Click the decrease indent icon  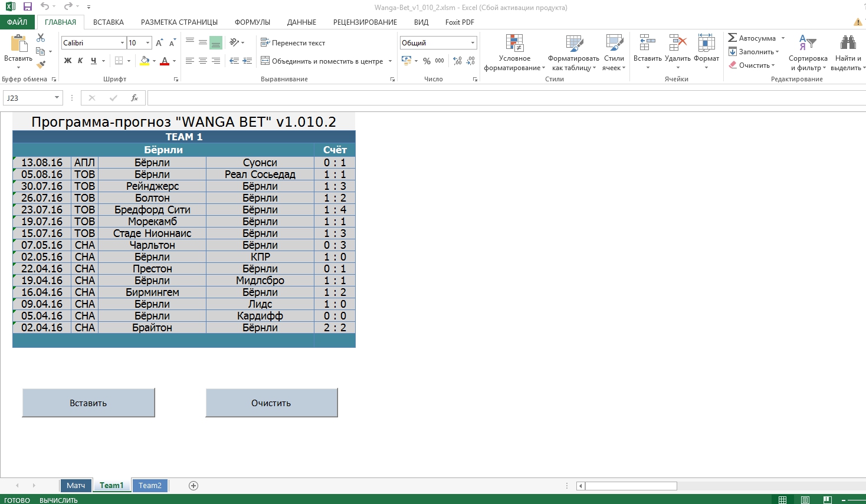[x=234, y=61]
